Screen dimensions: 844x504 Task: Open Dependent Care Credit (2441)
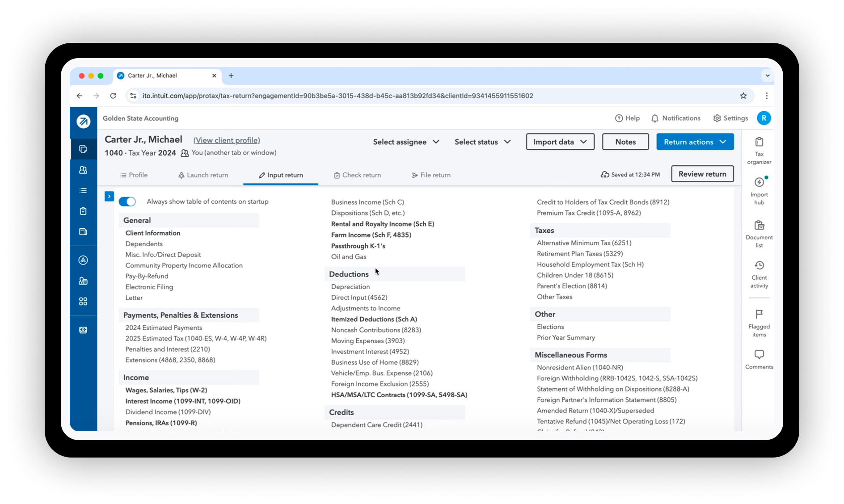point(377,424)
